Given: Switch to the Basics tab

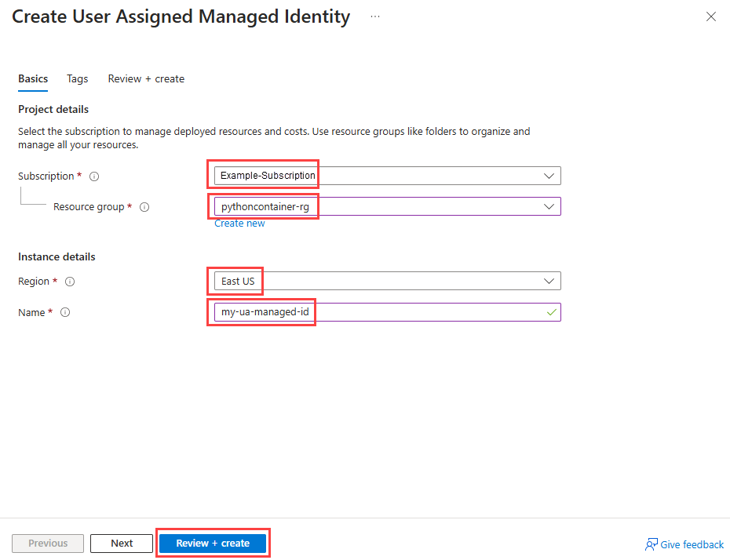Looking at the screenshot, I should [x=33, y=78].
